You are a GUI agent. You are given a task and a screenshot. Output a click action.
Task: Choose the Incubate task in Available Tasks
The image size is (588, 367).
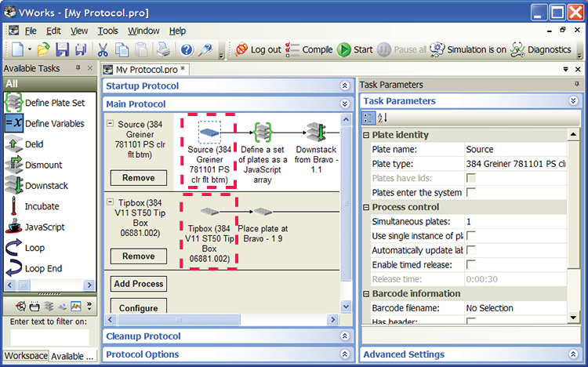click(x=13, y=206)
